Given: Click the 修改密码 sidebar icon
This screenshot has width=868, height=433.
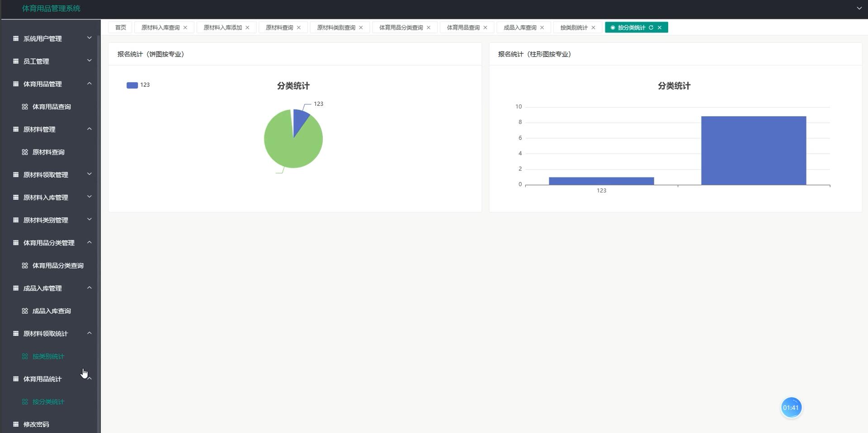Looking at the screenshot, I should 15,424.
